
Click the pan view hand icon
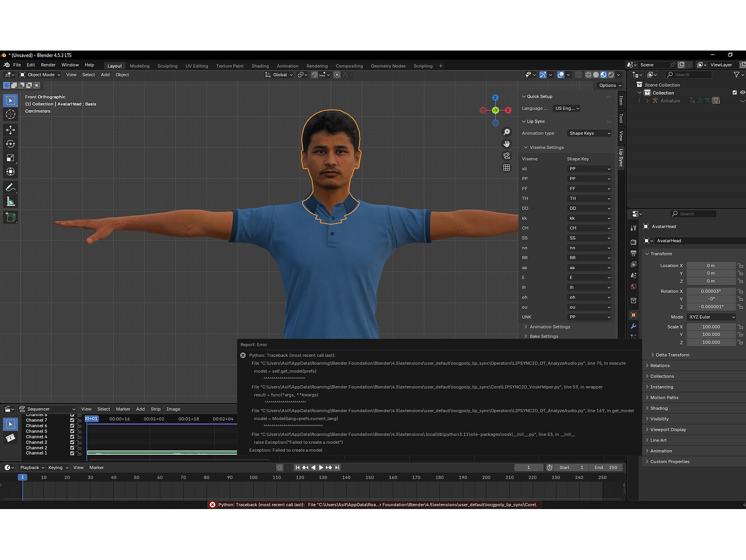506,144
